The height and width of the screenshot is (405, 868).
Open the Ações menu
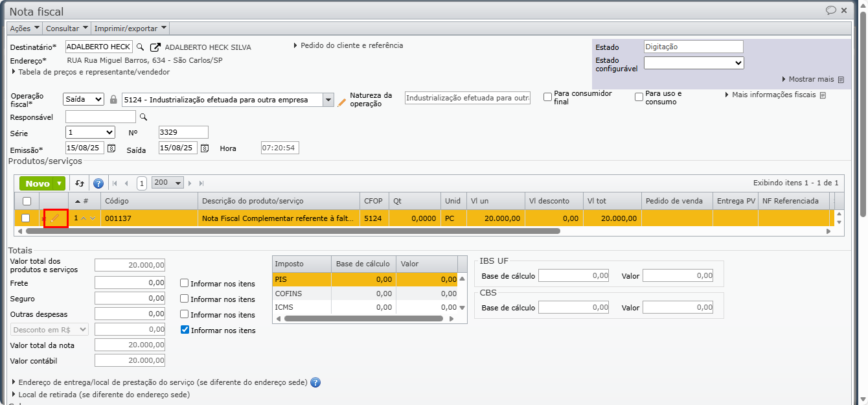25,29
